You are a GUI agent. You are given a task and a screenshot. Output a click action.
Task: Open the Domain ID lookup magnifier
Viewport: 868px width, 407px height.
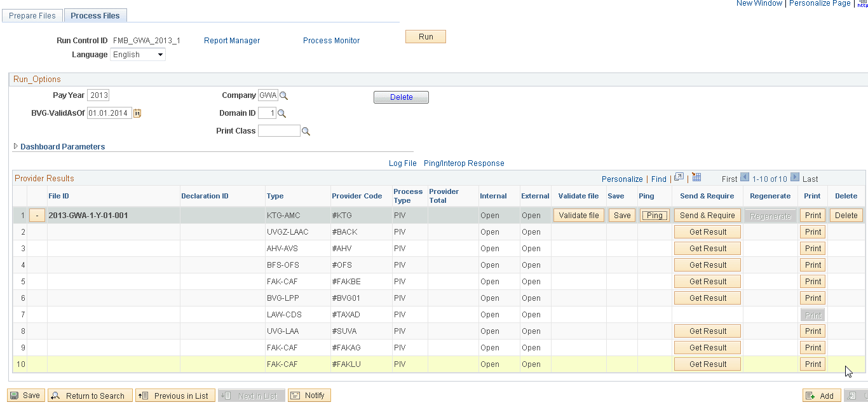281,113
